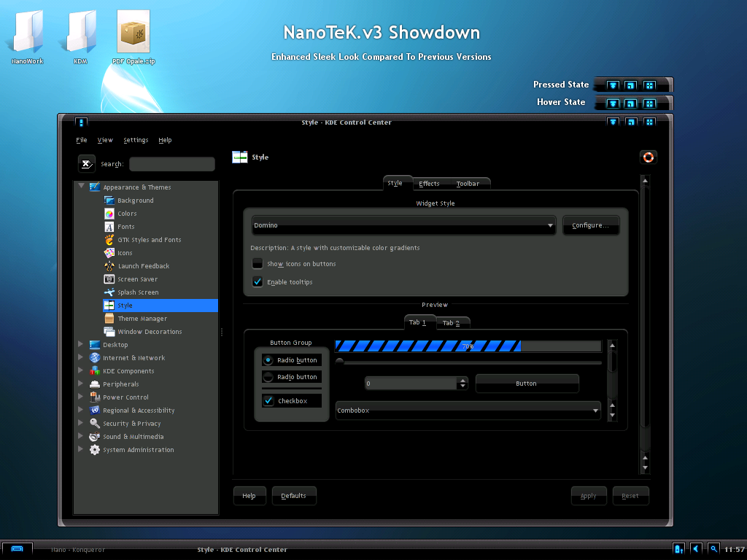
Task: Click the preview Button
Action: pyautogui.click(x=527, y=384)
